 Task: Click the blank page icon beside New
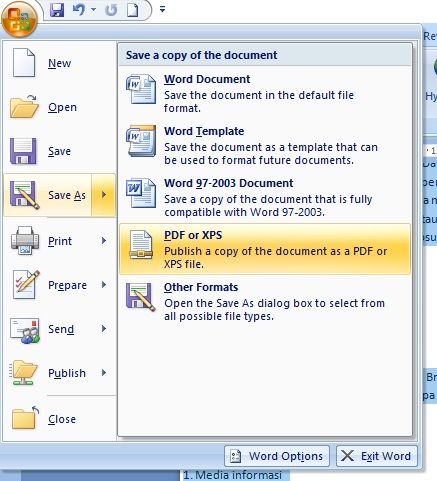pyautogui.click(x=24, y=63)
